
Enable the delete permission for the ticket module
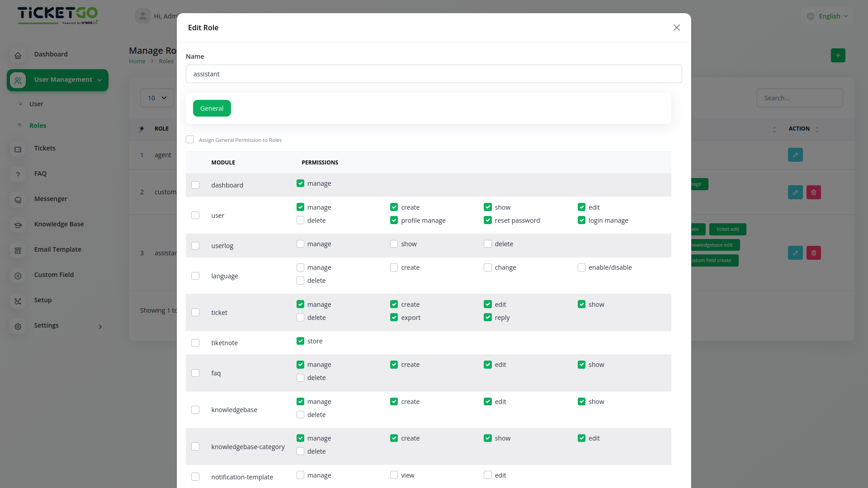click(300, 317)
